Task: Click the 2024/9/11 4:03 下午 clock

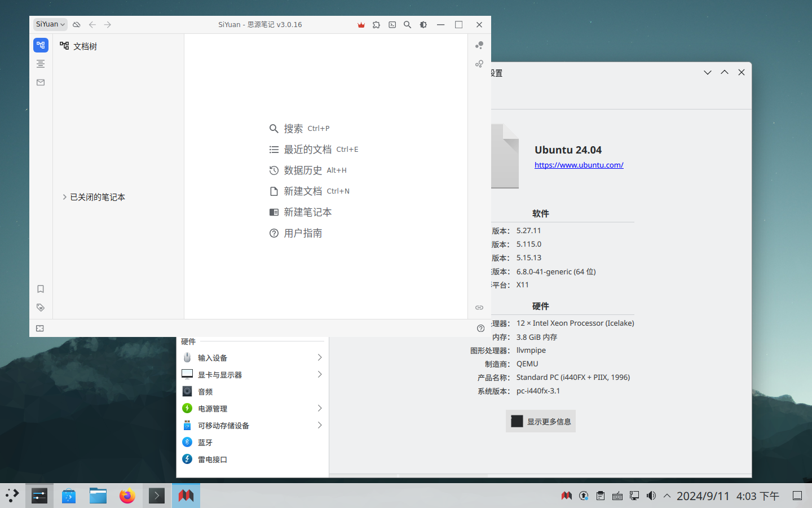Action: click(728, 496)
